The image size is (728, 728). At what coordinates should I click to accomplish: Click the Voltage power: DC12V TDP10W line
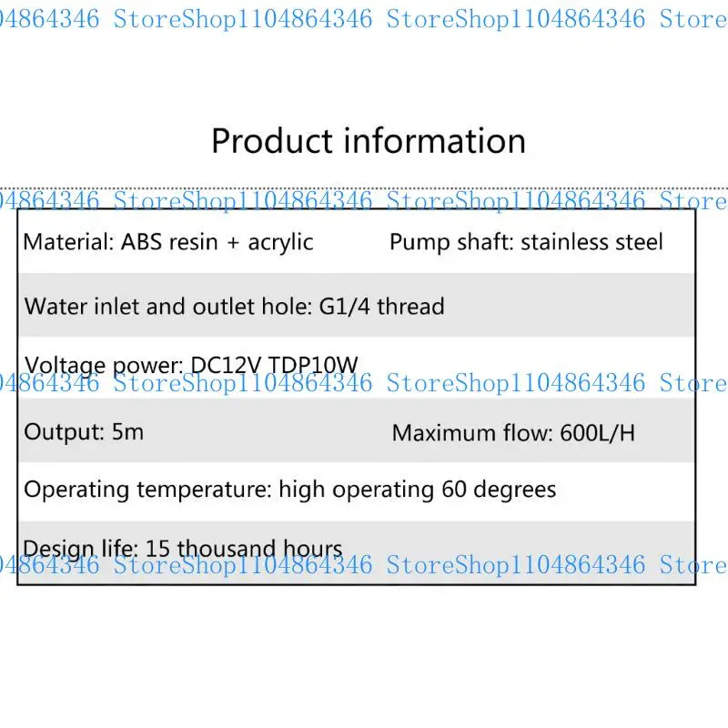(191, 365)
